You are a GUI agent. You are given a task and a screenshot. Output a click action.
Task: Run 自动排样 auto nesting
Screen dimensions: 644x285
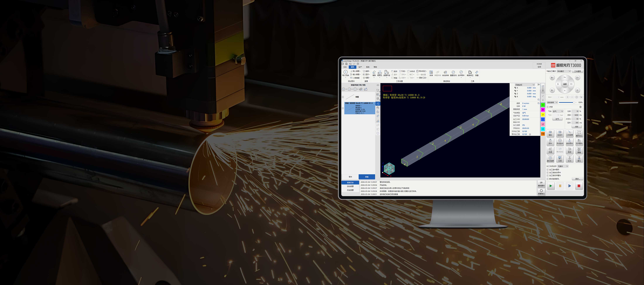tap(445, 73)
